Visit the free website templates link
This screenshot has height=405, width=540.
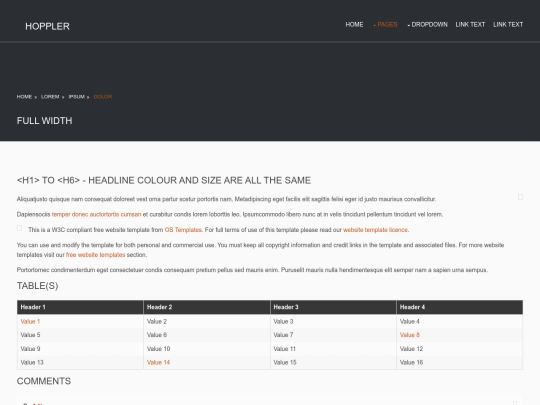[x=95, y=255]
